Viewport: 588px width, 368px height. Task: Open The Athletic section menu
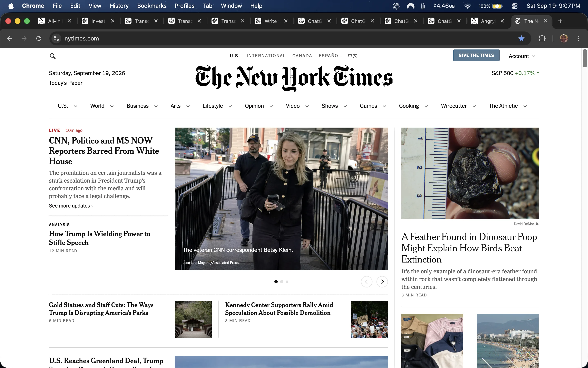[x=508, y=106]
